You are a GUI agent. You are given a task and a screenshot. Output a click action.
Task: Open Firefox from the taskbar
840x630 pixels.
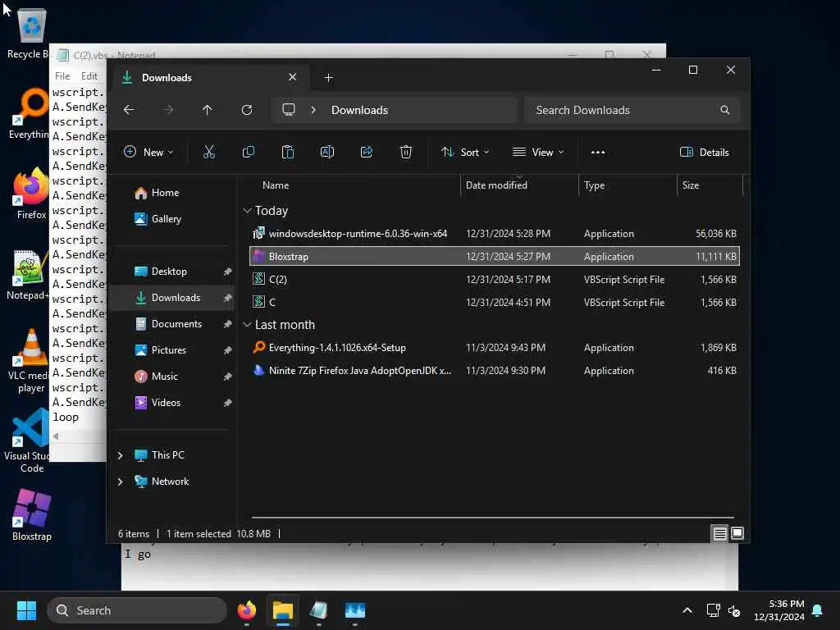pyautogui.click(x=247, y=610)
